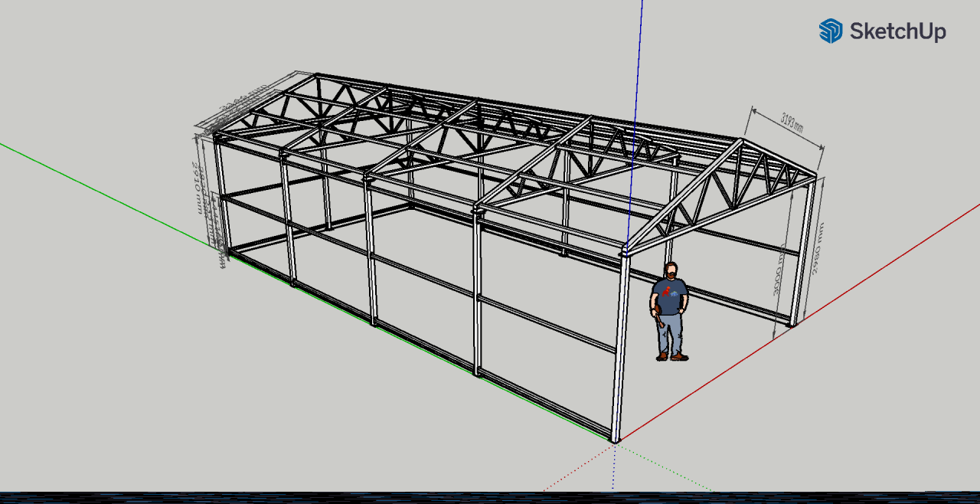Click the roof ridge at the gable peak
The image size is (980, 504).
(x=740, y=141)
